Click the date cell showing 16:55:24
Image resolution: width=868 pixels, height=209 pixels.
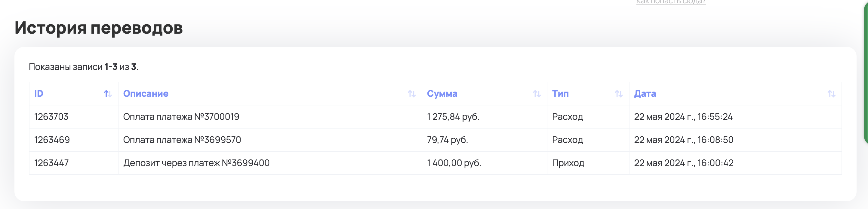[x=683, y=117]
